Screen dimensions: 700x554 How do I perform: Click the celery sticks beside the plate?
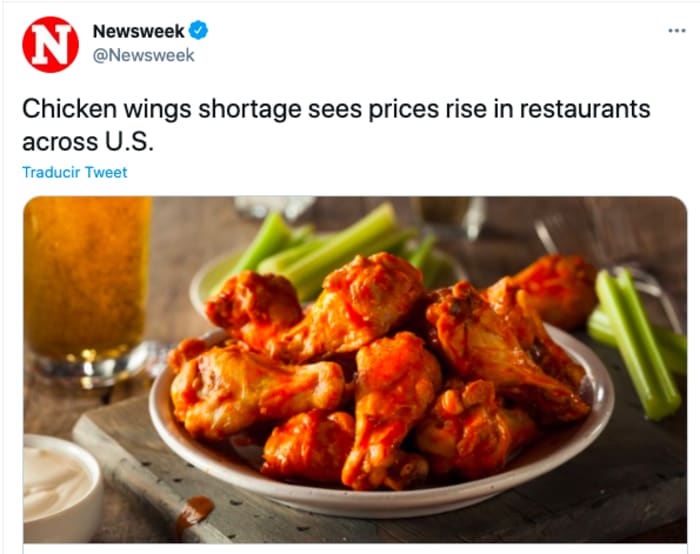638,344
